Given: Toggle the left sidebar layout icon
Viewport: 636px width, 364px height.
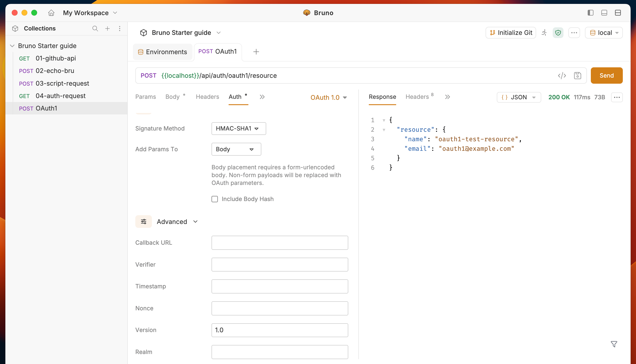Looking at the screenshot, I should [591, 13].
